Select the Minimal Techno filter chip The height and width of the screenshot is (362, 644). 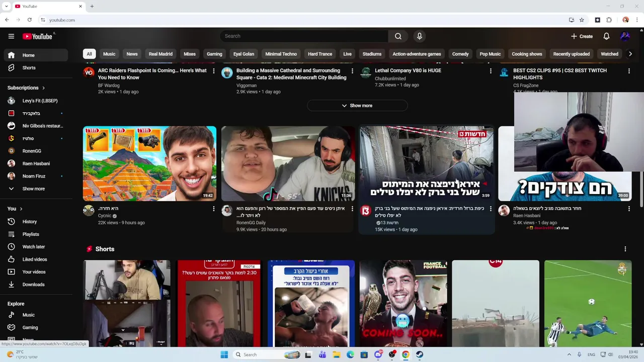pos(281,54)
